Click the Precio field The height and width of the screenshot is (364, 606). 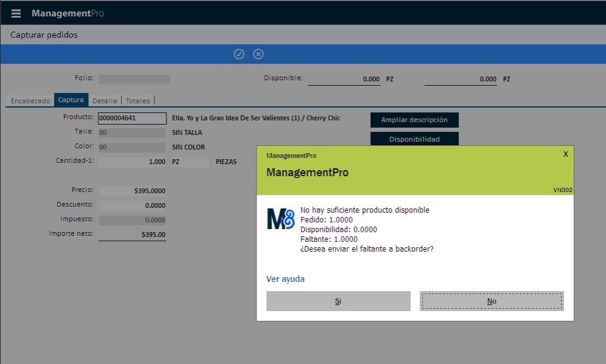point(132,191)
